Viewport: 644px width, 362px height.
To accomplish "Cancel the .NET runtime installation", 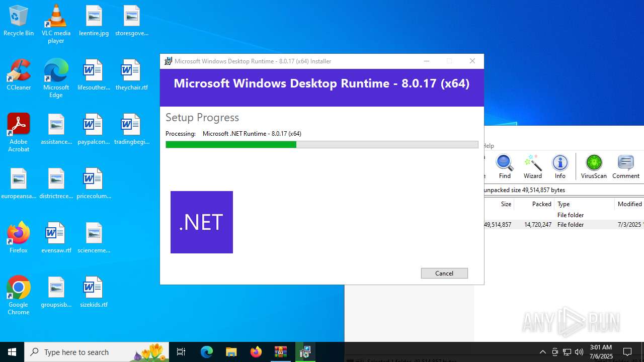I will coord(444,273).
